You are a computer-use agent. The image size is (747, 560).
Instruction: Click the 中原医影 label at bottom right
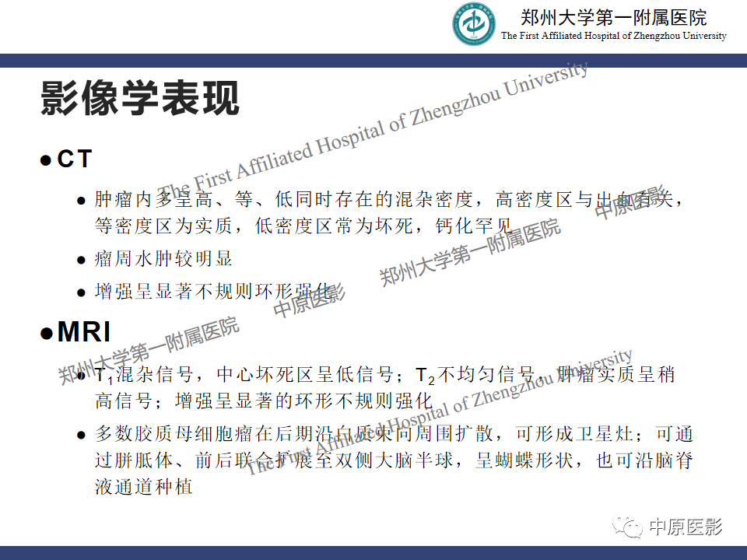[x=686, y=527]
